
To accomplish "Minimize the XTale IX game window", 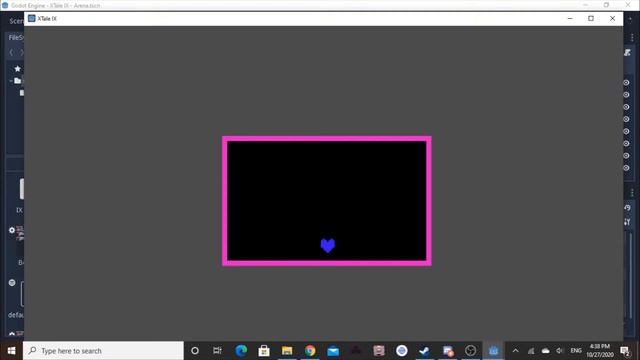I will (x=570, y=19).
